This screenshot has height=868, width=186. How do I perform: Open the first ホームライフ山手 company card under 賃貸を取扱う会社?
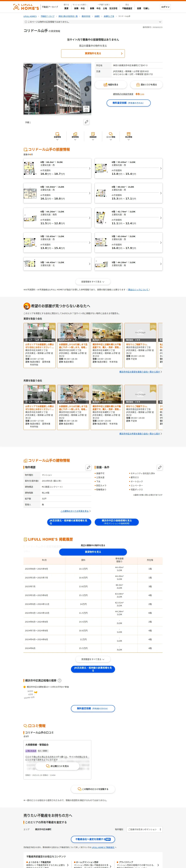click(x=40, y=345)
